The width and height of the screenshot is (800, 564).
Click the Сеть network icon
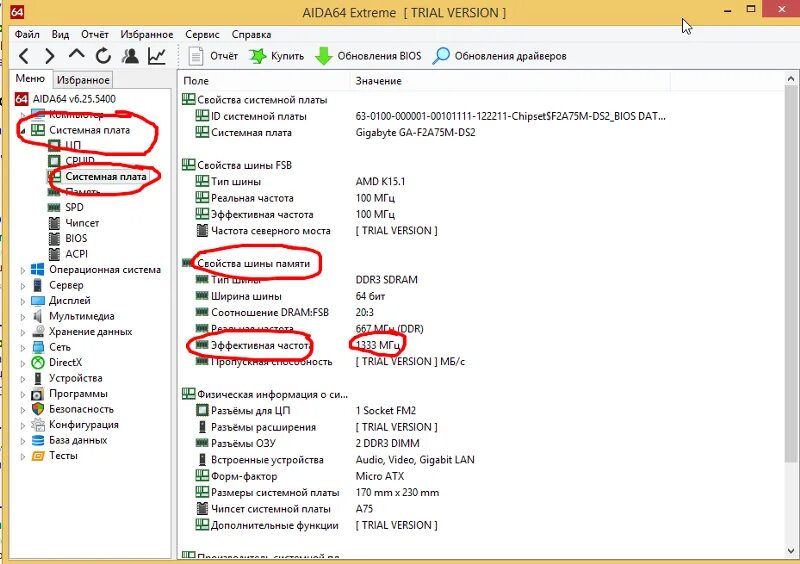[x=38, y=347]
